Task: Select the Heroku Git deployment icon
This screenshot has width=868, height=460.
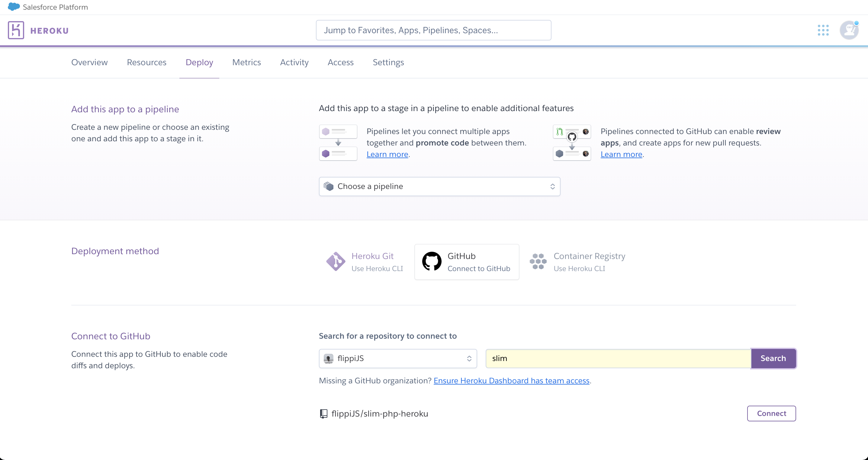Action: (336, 262)
